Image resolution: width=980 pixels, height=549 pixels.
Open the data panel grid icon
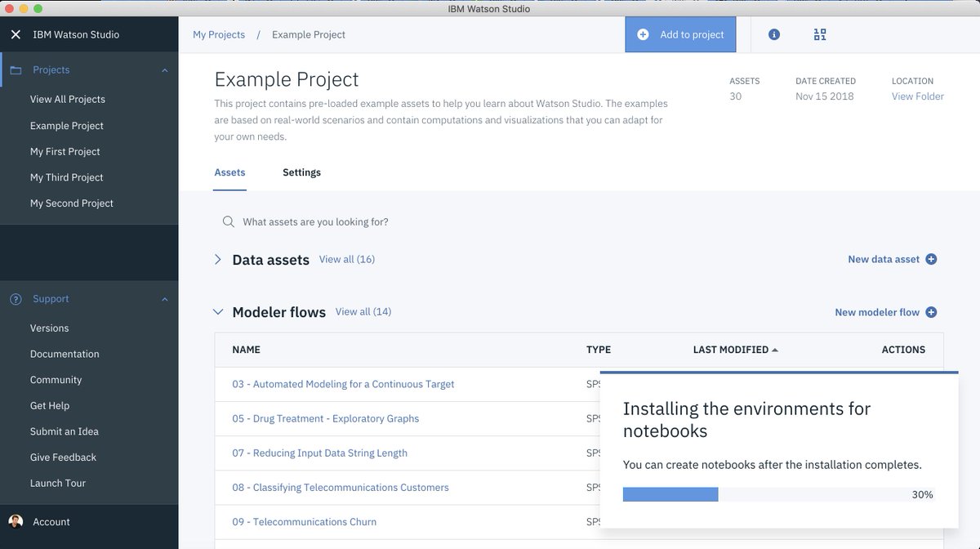pyautogui.click(x=820, y=34)
